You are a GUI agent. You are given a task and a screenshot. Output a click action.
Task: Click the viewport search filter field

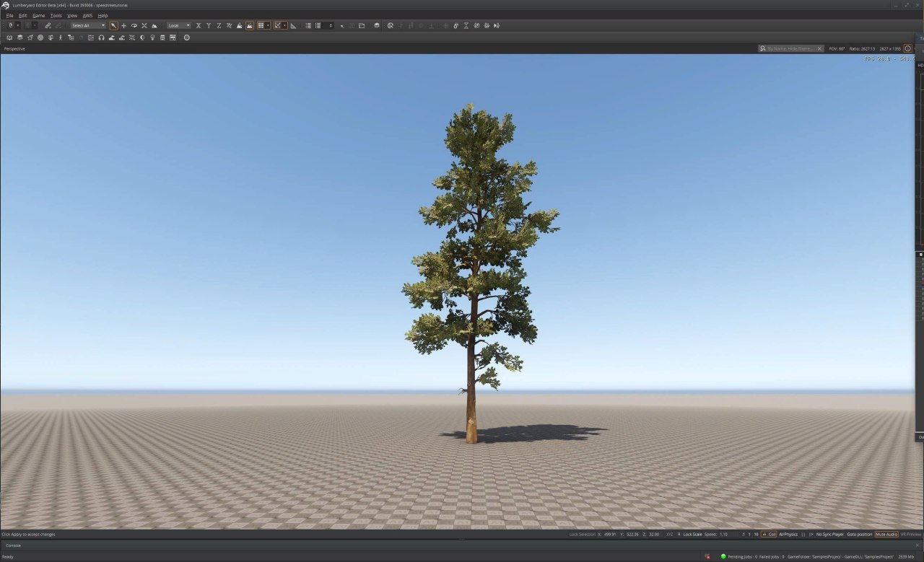click(790, 48)
